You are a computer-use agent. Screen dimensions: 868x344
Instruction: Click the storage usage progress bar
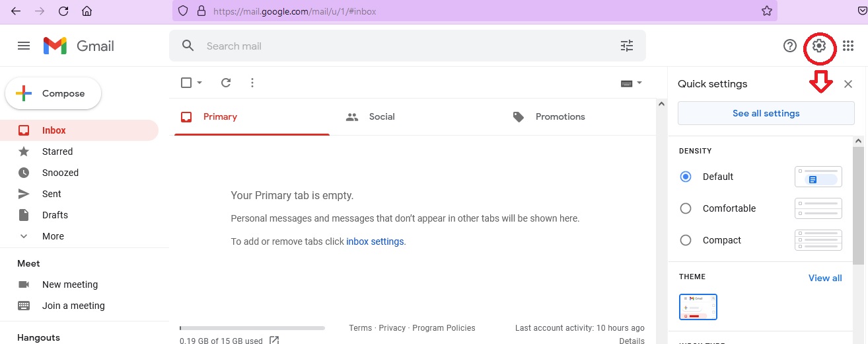click(x=252, y=327)
